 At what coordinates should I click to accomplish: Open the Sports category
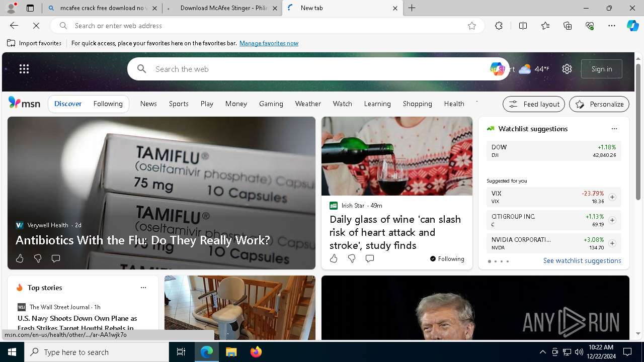click(179, 104)
